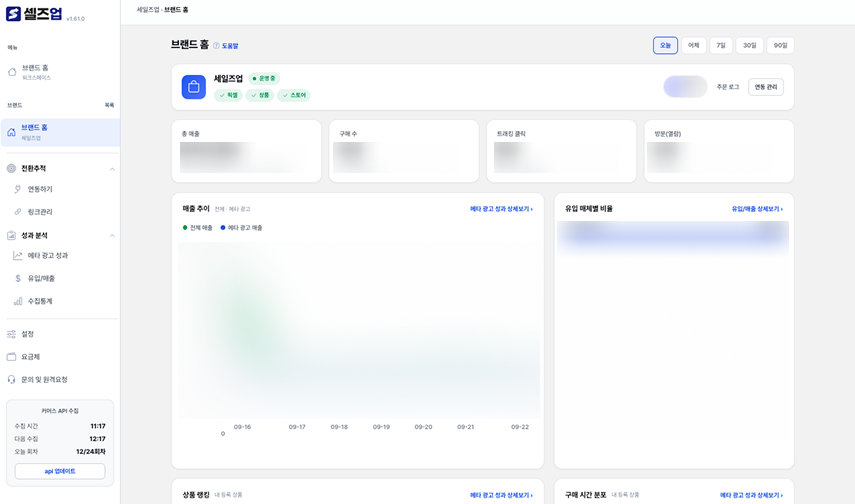Open 설정 sliders icon in sidebar
The width and height of the screenshot is (855, 504).
tap(11, 334)
